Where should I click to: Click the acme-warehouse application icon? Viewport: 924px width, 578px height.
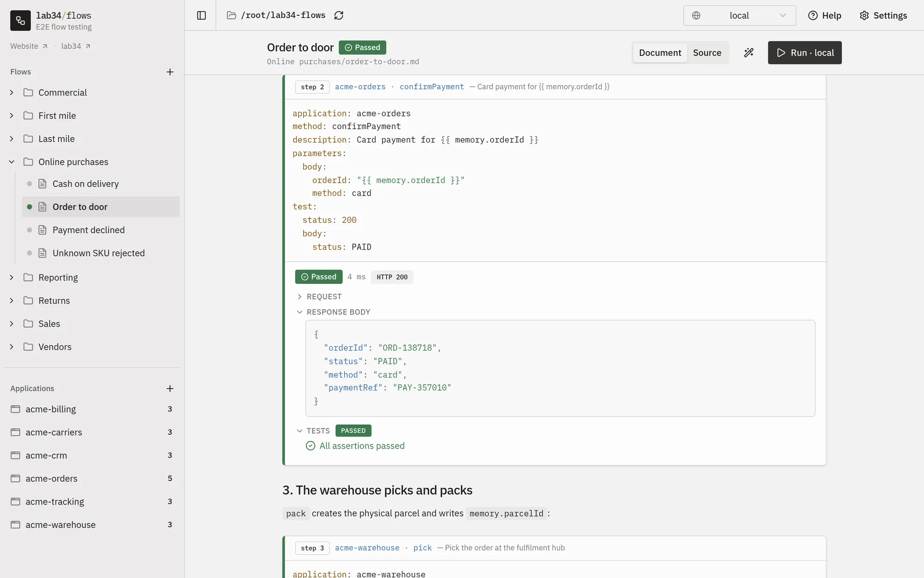pos(15,525)
